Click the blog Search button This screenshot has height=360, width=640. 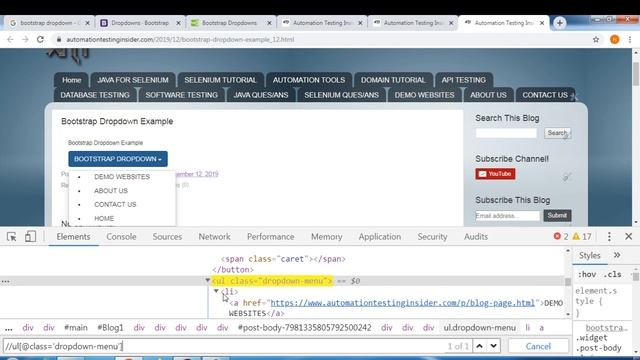click(x=557, y=133)
